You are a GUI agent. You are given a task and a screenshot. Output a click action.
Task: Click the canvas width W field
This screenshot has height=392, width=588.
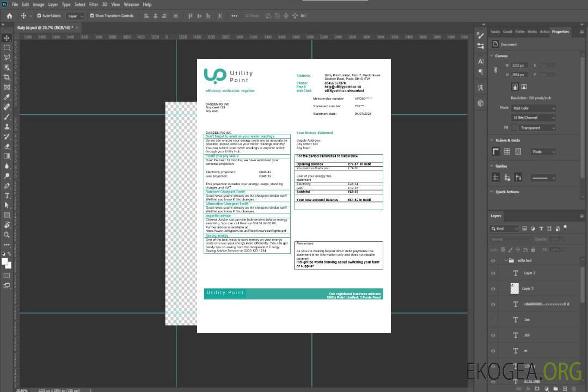pos(520,65)
